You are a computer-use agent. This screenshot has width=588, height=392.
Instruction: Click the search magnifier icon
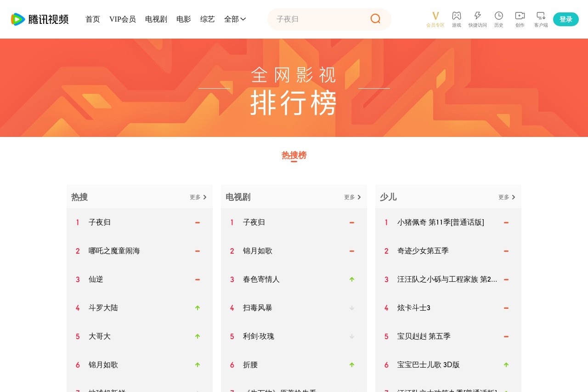click(375, 19)
